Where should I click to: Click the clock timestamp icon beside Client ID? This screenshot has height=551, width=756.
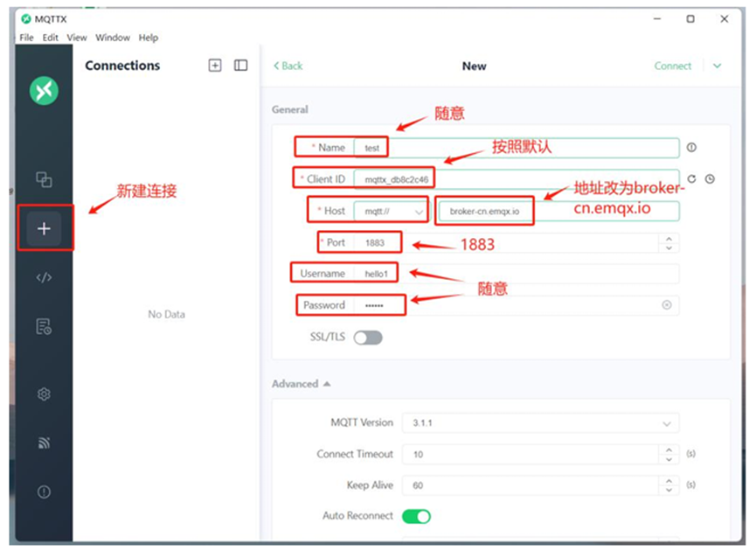(710, 179)
